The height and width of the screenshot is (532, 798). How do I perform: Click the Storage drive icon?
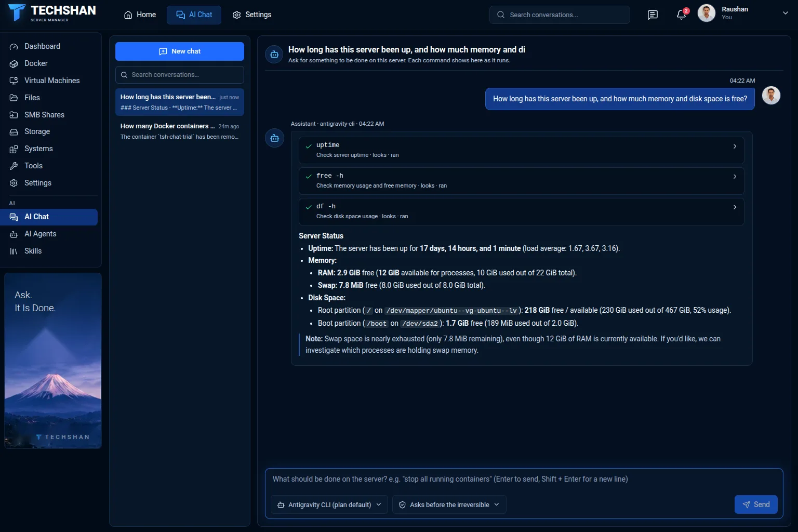click(x=14, y=132)
